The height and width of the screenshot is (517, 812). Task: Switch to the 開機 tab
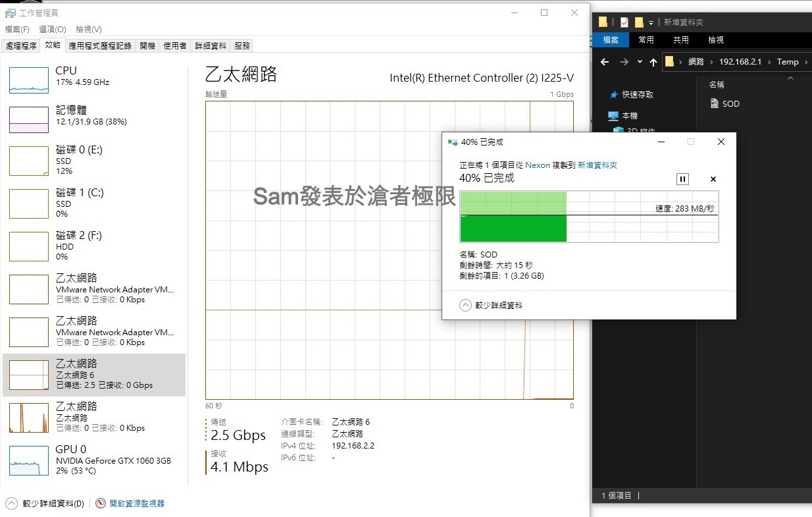click(148, 46)
